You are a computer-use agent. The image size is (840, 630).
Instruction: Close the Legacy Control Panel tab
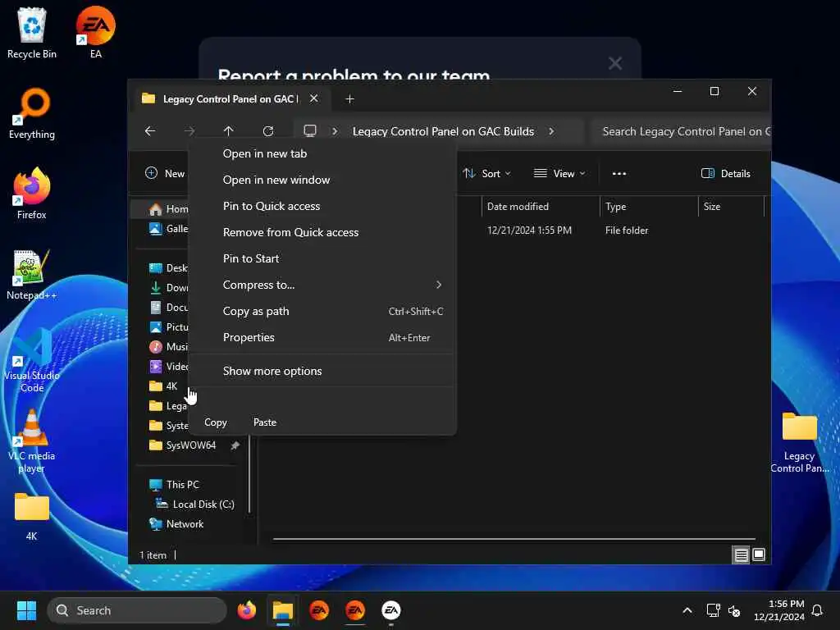314,98
